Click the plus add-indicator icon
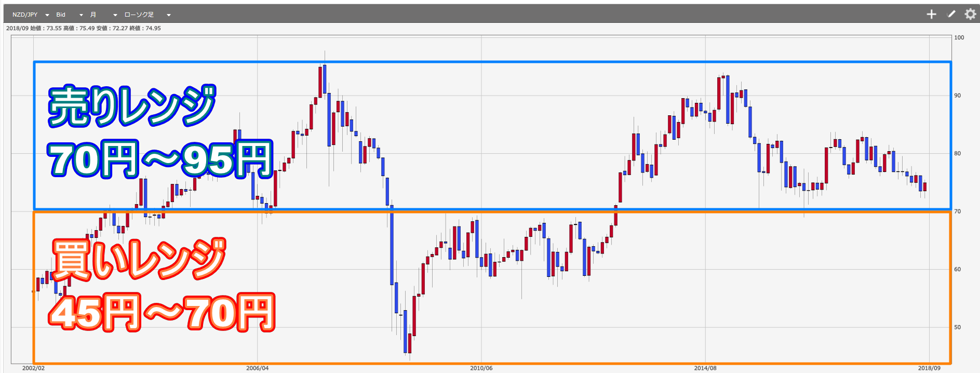980x373 pixels. coord(931,15)
